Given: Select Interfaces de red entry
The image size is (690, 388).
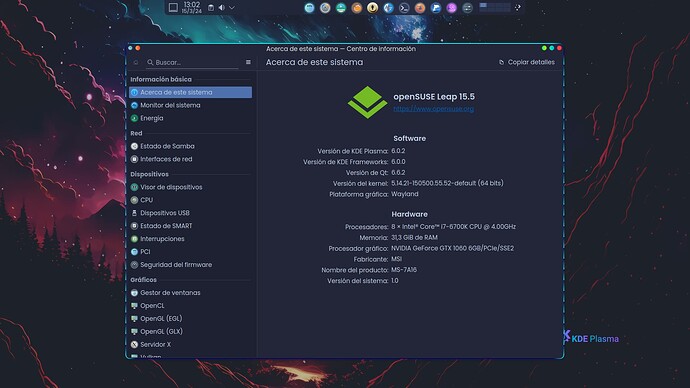Looking at the screenshot, I should [x=191, y=159].
